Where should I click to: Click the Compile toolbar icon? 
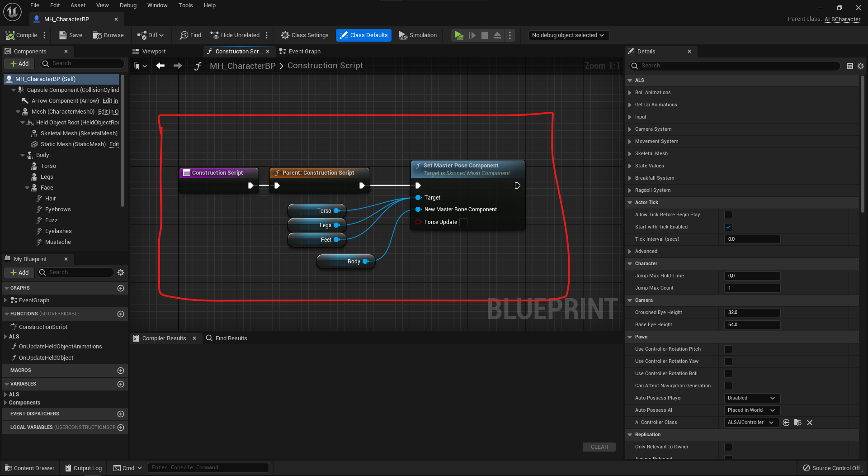pos(10,35)
